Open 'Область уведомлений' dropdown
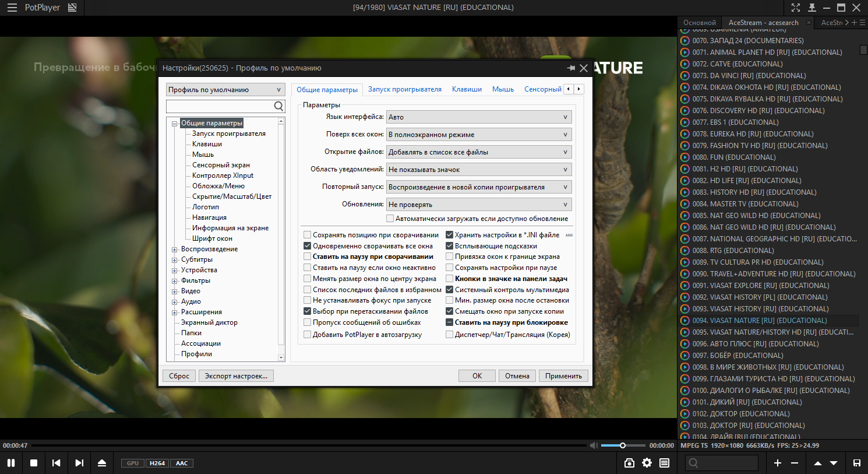 (479, 170)
